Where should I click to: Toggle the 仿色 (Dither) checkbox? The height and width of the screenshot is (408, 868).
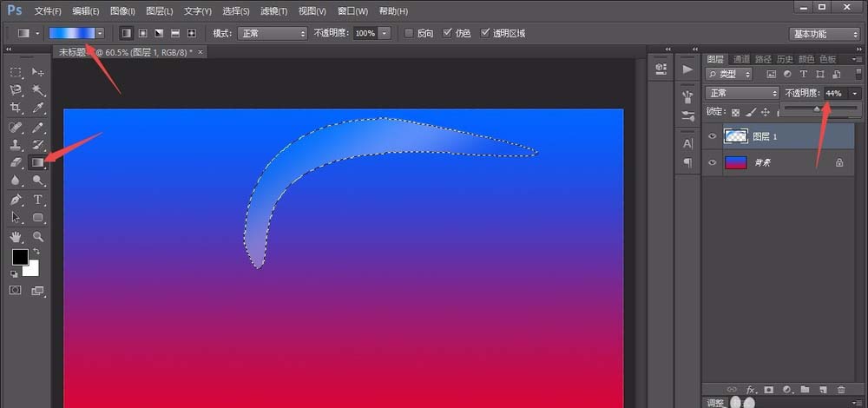point(447,33)
